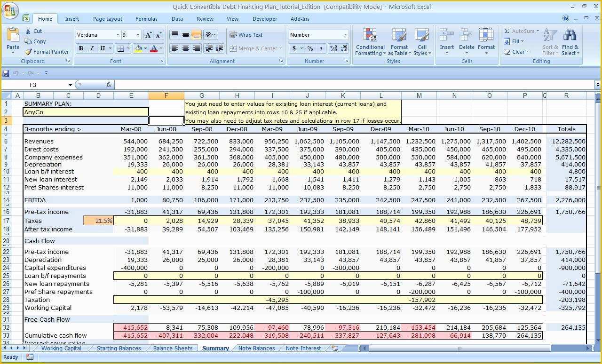
Task: Switch to the Insert ribbon tab
Action: pyautogui.click(x=72, y=19)
